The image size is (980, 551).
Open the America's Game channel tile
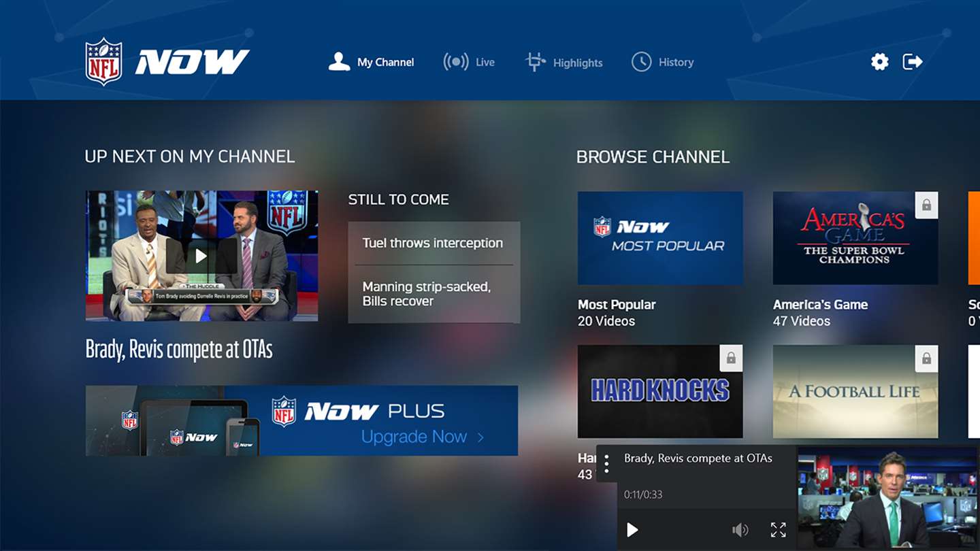pyautogui.click(x=855, y=238)
